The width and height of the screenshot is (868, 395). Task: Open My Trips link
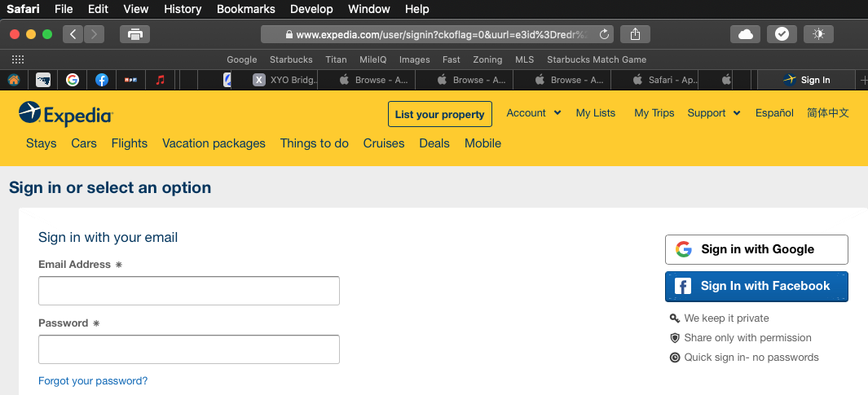pos(654,113)
